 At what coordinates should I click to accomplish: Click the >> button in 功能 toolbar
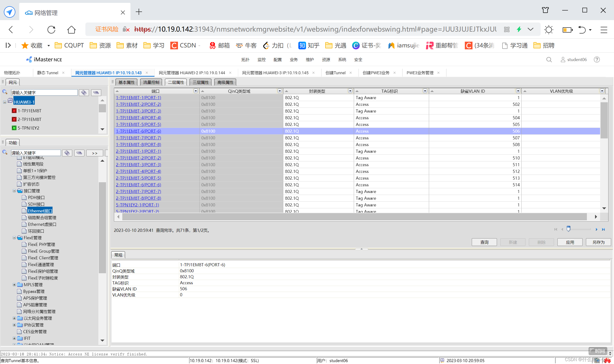[x=94, y=153]
